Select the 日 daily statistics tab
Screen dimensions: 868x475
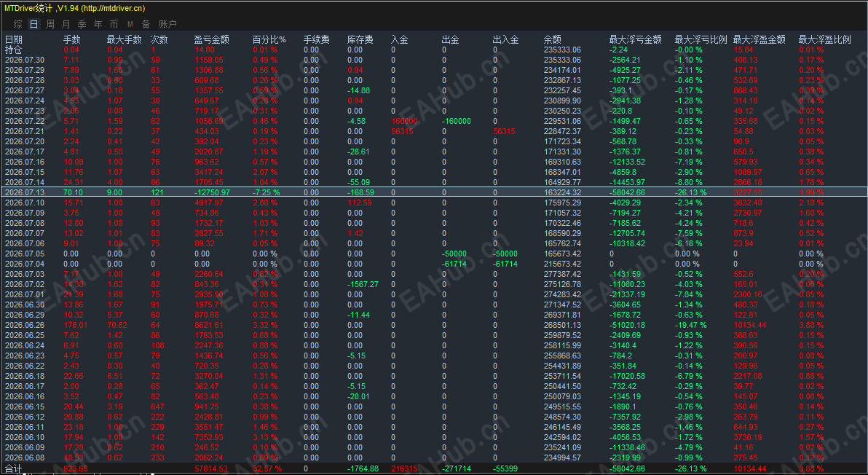(34, 24)
